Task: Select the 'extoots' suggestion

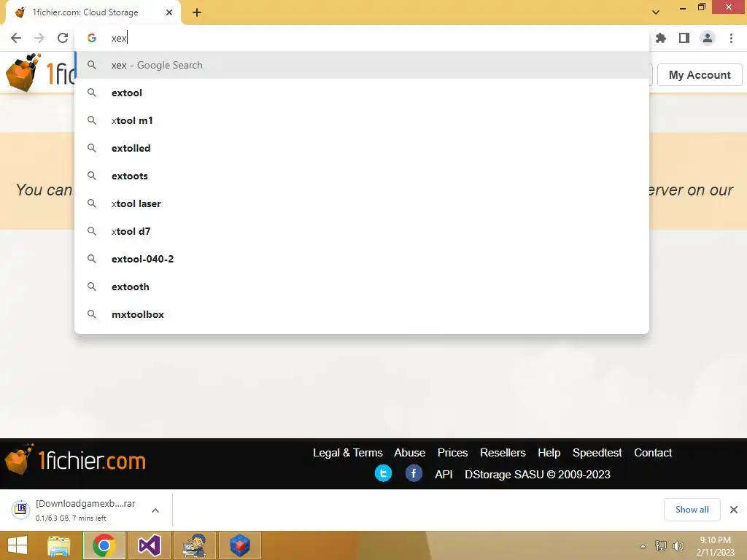Action: click(x=362, y=176)
